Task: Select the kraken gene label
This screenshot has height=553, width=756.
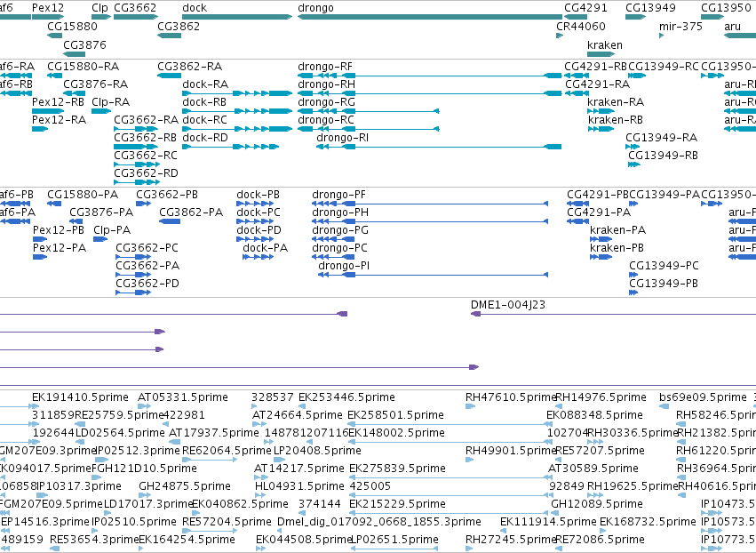Action: coord(605,44)
